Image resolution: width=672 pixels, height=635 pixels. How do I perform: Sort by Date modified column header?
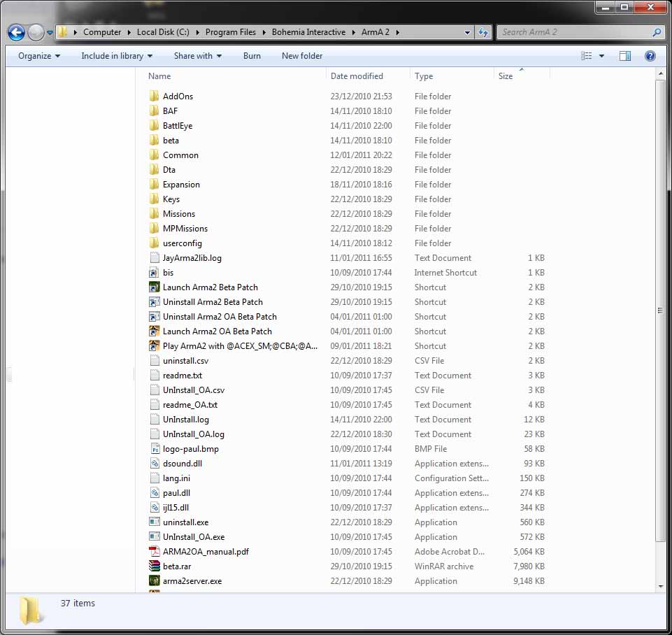click(x=357, y=76)
